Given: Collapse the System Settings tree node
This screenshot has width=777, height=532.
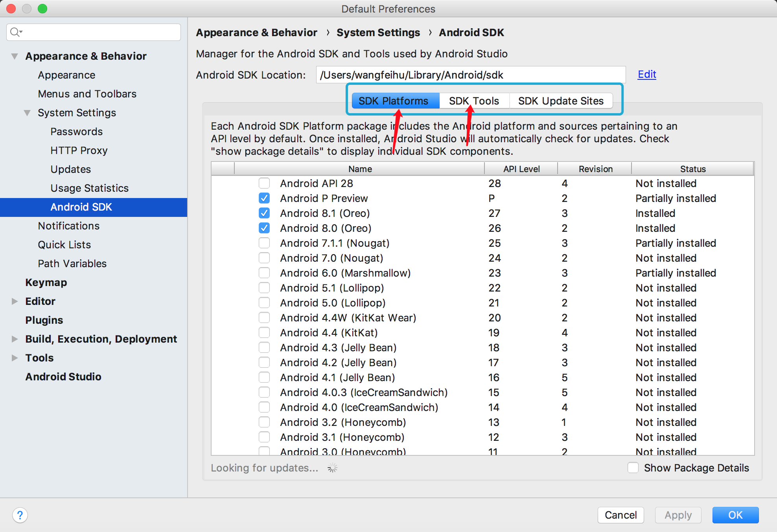Looking at the screenshot, I should [27, 113].
